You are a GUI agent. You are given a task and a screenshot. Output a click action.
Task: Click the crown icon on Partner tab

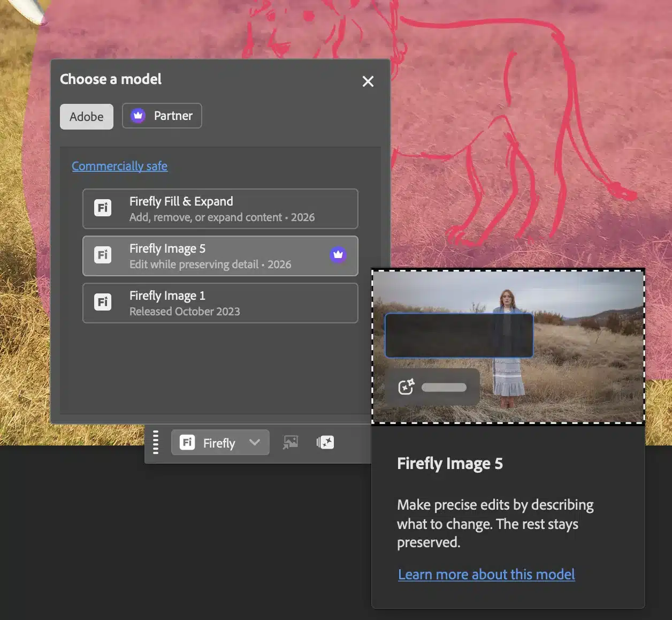point(138,116)
